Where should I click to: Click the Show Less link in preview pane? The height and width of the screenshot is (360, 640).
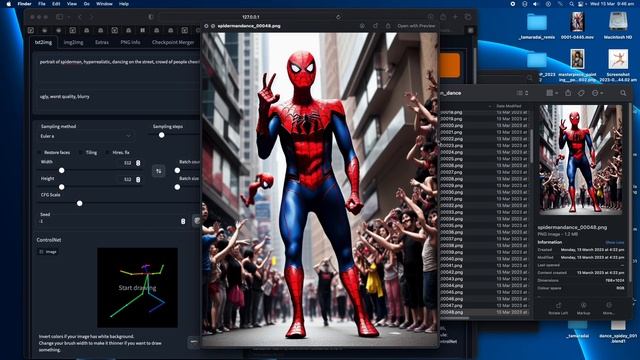(614, 242)
